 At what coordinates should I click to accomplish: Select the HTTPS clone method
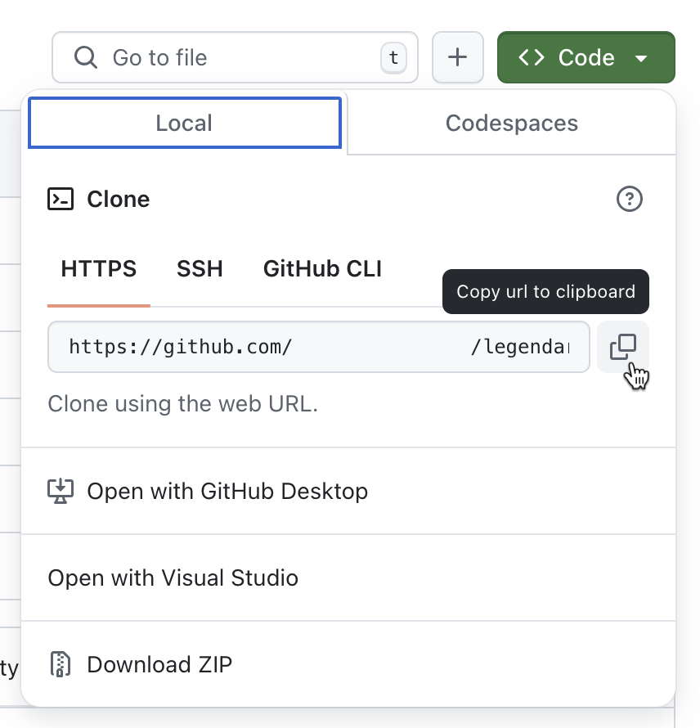(x=98, y=268)
